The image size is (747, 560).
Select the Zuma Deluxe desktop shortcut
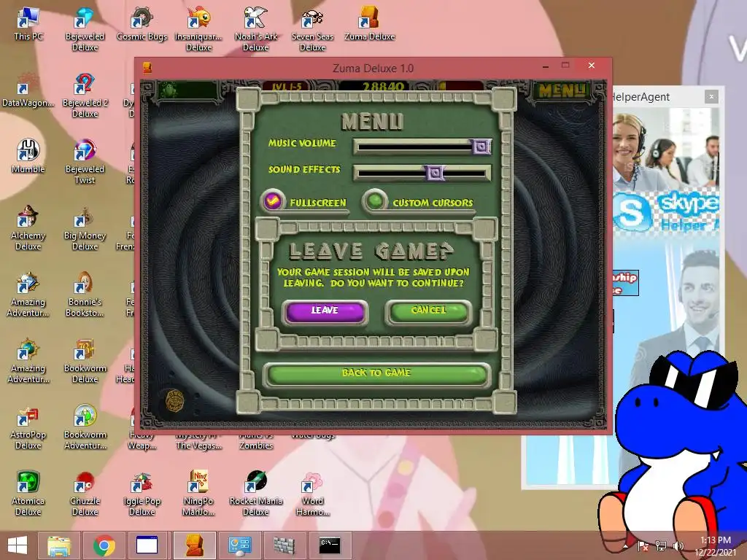coord(370,24)
